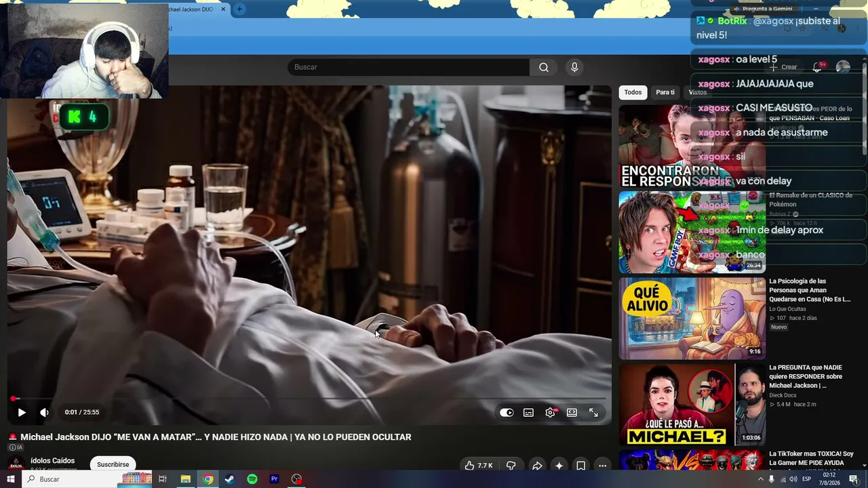The image size is (868, 488).
Task: Click the YouTube search box
Action: pyautogui.click(x=408, y=67)
